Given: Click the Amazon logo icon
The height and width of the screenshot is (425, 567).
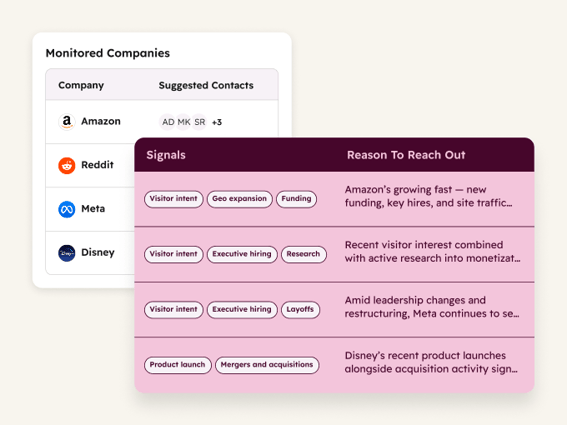Looking at the screenshot, I should (67, 122).
